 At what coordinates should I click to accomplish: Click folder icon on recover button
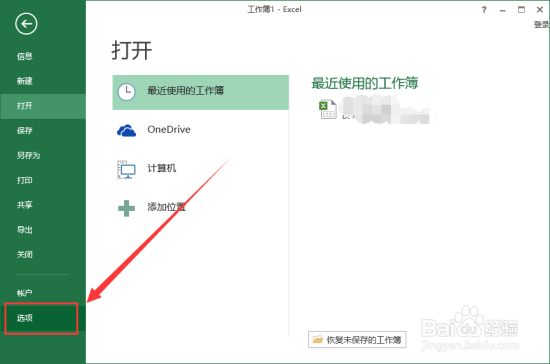(318, 339)
